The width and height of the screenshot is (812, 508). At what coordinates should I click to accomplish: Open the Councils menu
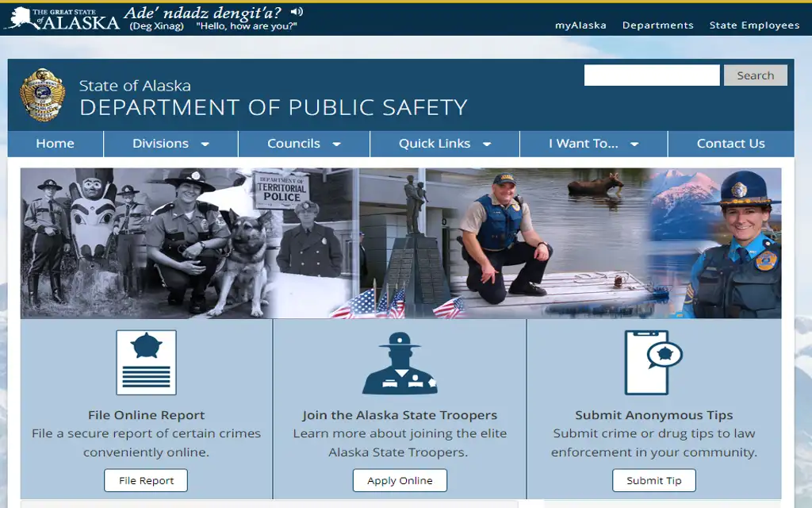pos(293,144)
